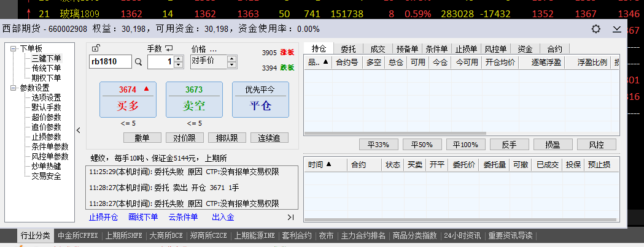Collapse the 参数设置 tree node
The image size is (644, 247).
14,88
